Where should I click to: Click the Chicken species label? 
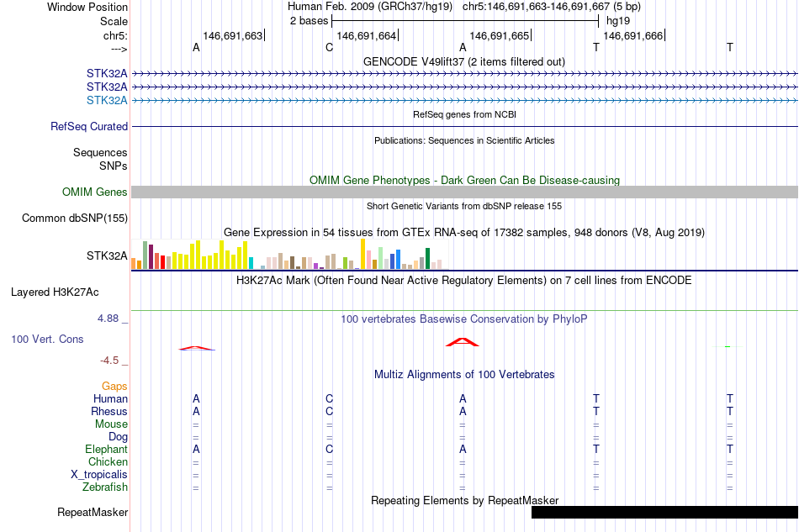(x=108, y=461)
